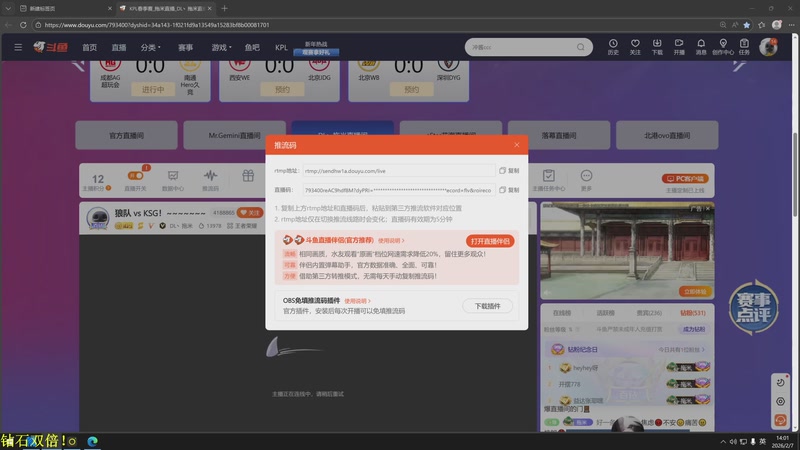Image resolution: width=800 pixels, height=450 pixels.
Task: Click the 下载插件 button
Action: click(487, 306)
